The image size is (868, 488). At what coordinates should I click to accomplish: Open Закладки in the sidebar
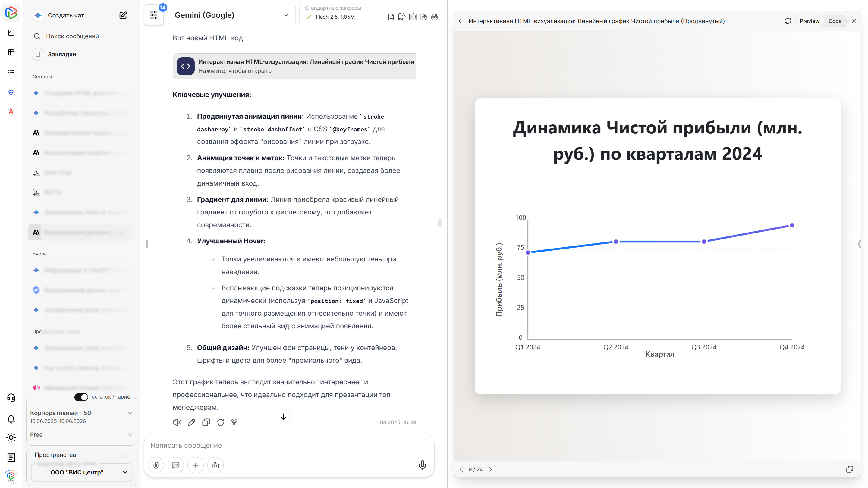coord(62,54)
